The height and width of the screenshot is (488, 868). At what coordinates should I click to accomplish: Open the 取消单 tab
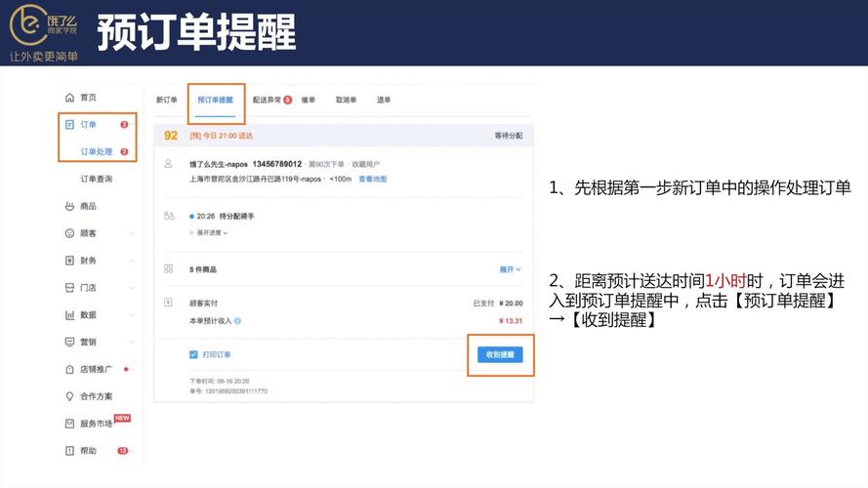pos(346,100)
